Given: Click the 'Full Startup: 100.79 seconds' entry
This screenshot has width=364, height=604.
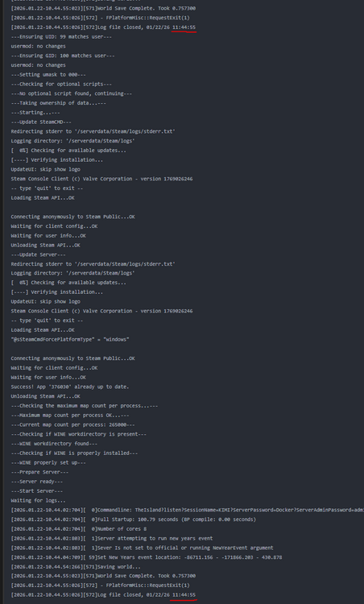Looking at the screenshot, I should pos(133,519).
